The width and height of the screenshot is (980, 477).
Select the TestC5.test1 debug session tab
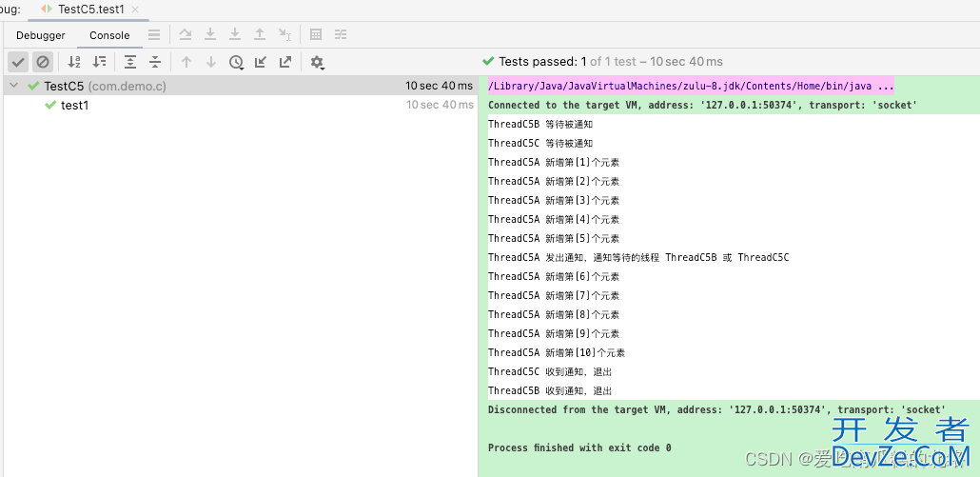pos(90,10)
